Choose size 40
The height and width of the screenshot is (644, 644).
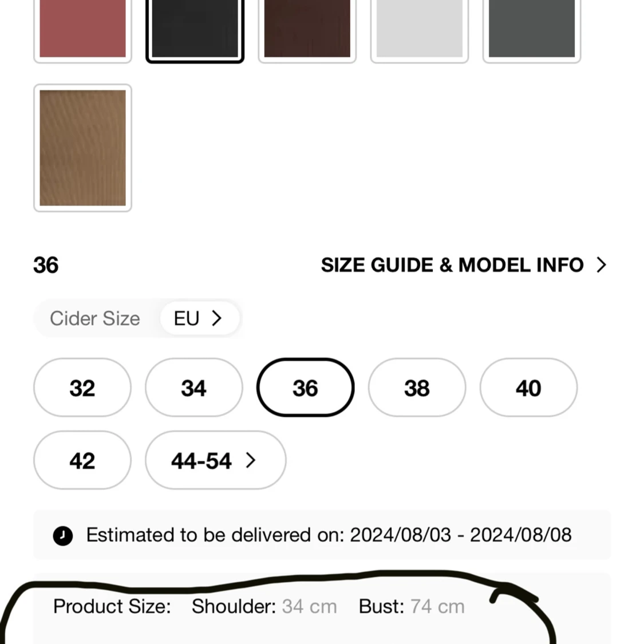(528, 388)
